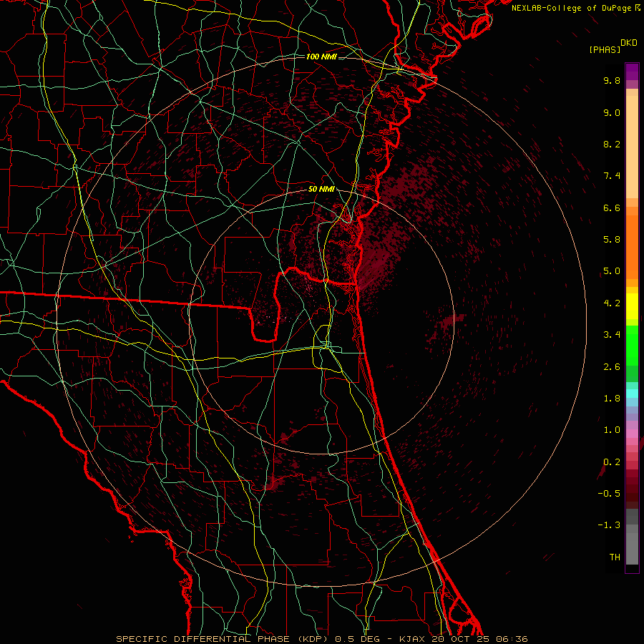Image resolution: width=644 pixels, height=644 pixels.
Task: Click the 100 NMI range ring label
Action: (x=321, y=57)
